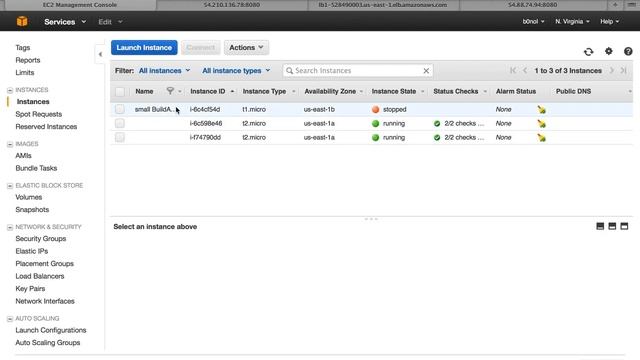Click the AWS orange cube logo
The height and width of the screenshot is (360, 640).
pos(22,21)
